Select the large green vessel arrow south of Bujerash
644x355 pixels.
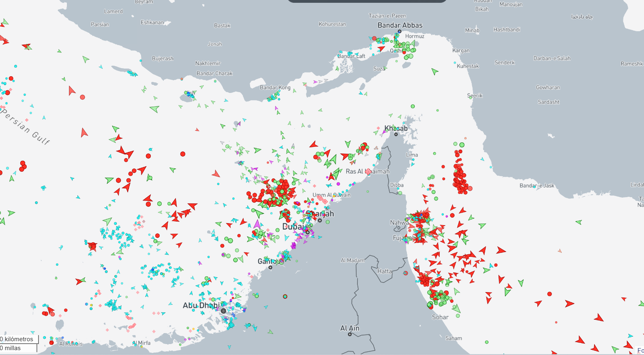click(x=154, y=109)
